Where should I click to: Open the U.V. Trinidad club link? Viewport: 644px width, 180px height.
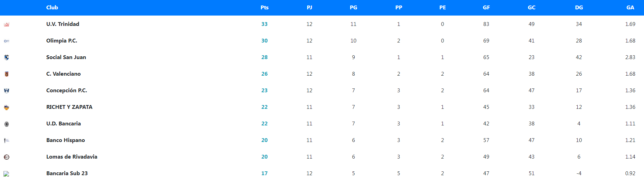point(63,24)
